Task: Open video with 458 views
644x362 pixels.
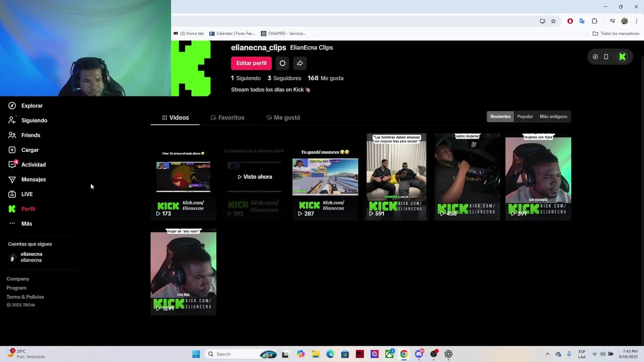Action: tap(467, 176)
